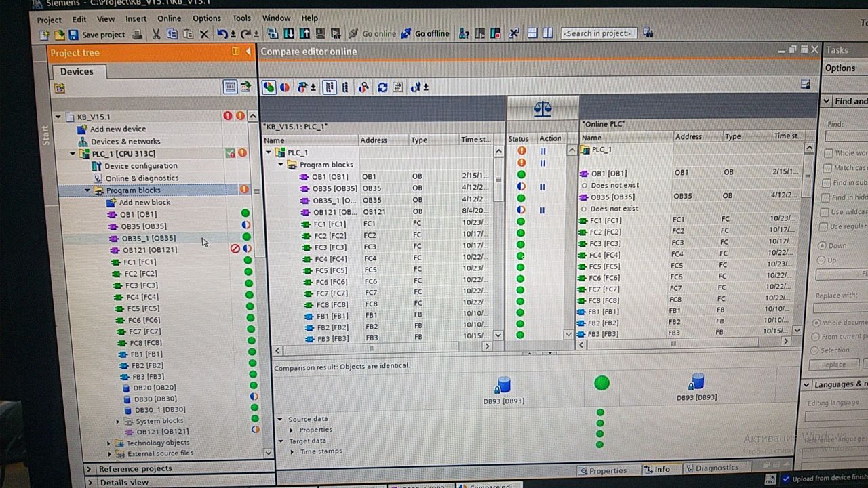Expand Details view section
Viewport: 868px width, 488px height.
89,483
